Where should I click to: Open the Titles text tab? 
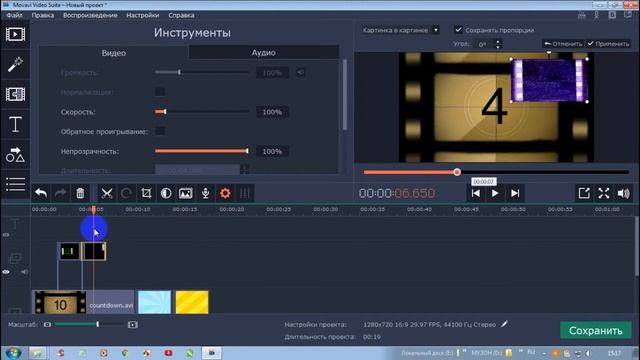click(15, 124)
